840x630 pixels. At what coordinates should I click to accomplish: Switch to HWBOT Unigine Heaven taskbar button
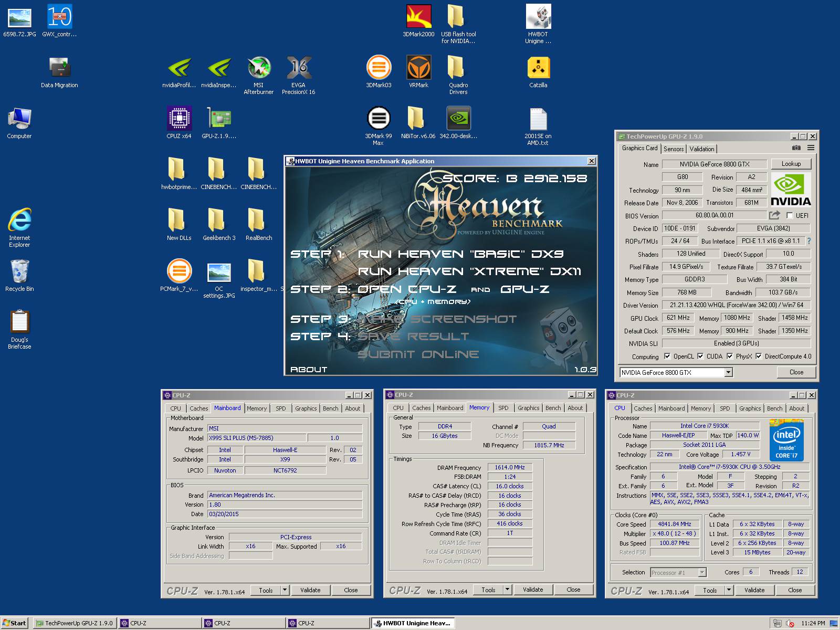point(413,623)
